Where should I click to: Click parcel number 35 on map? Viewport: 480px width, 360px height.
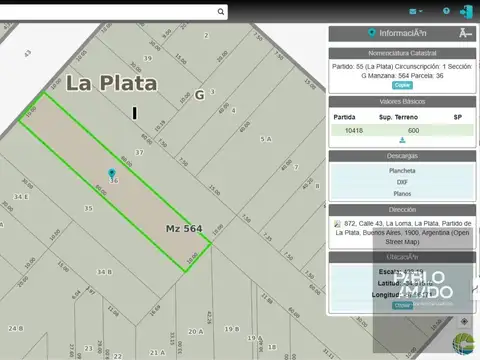[88, 208]
